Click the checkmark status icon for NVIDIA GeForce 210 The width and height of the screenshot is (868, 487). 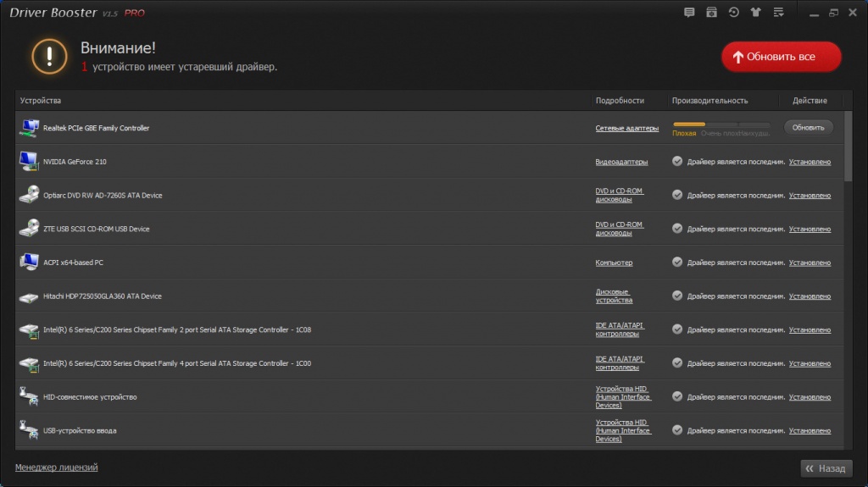point(677,161)
